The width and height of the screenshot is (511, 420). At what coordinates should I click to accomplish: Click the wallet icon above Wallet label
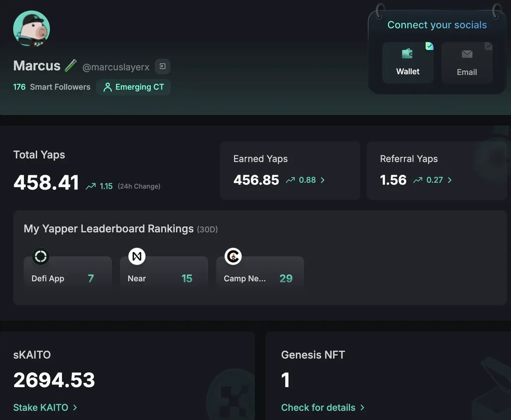click(x=408, y=54)
